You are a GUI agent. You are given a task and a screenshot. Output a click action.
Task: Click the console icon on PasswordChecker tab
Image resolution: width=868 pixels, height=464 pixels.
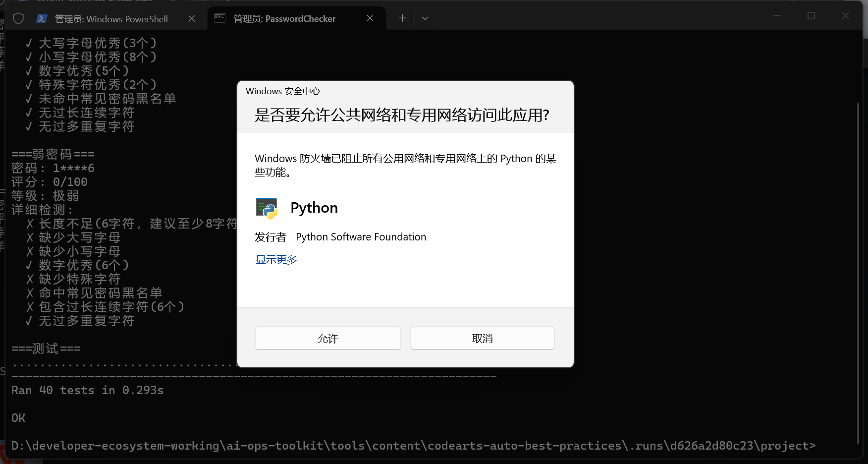click(219, 18)
